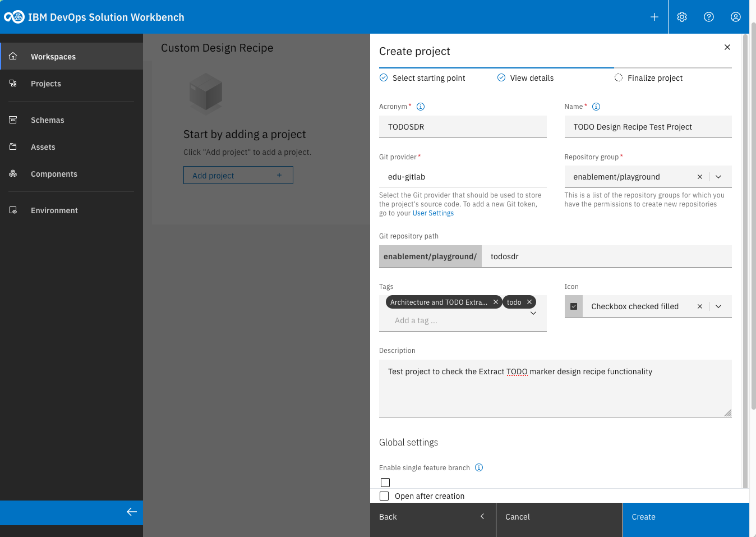This screenshot has width=756, height=537.
Task: Open the settings gear icon in header
Action: tap(682, 17)
